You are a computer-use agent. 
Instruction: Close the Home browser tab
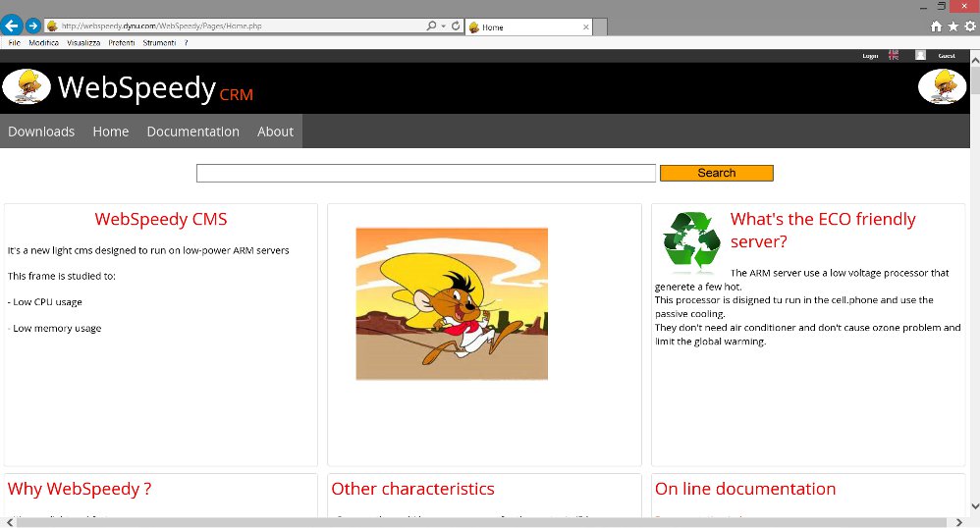tap(585, 26)
